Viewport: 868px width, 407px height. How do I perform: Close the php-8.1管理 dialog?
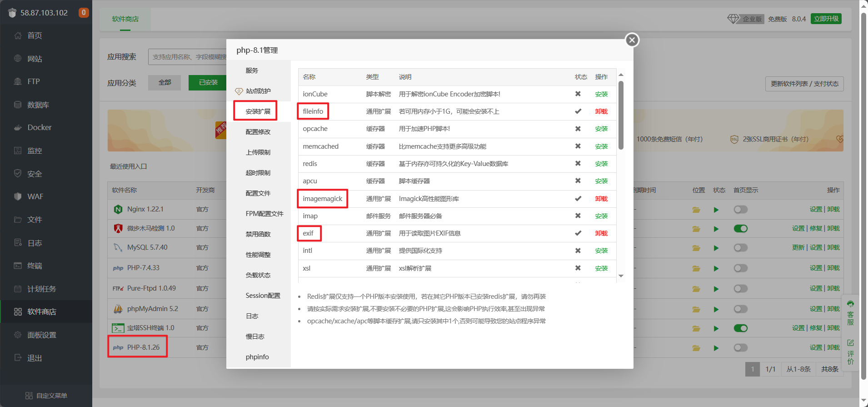[632, 40]
